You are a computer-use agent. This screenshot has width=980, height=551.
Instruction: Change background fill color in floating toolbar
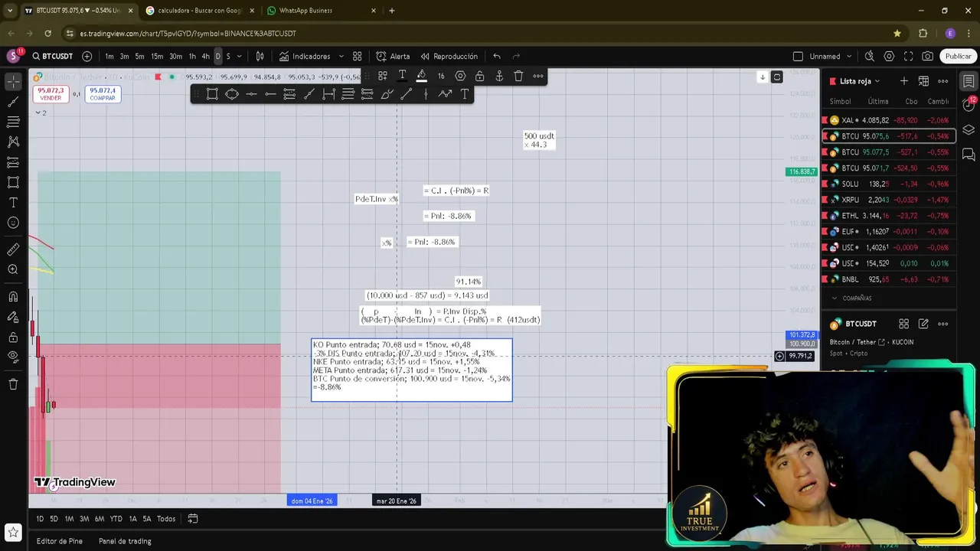pos(421,76)
